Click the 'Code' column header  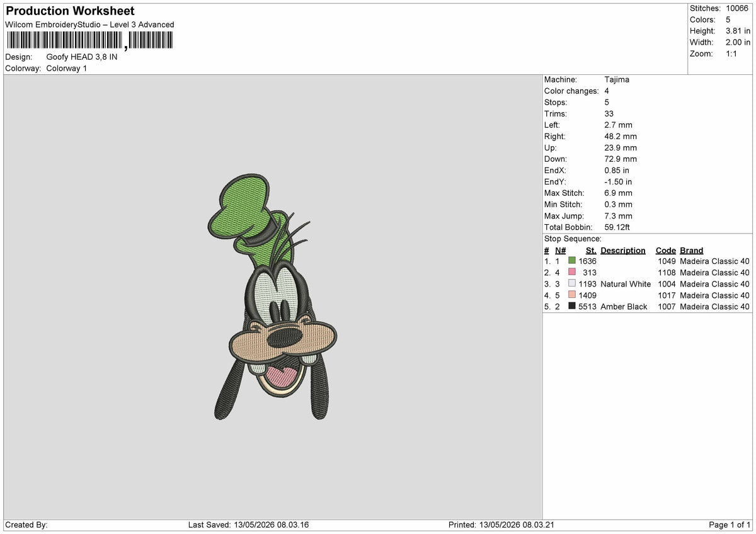click(x=666, y=250)
